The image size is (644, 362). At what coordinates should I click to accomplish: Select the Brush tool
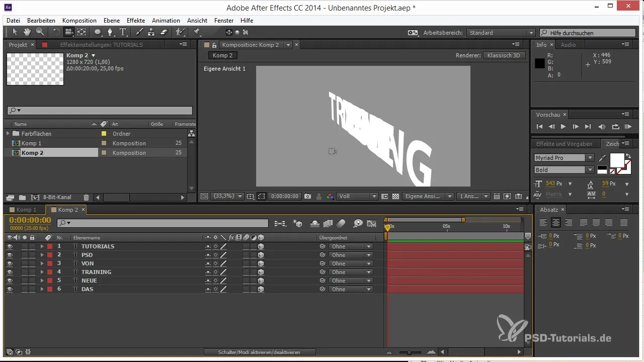(x=139, y=32)
